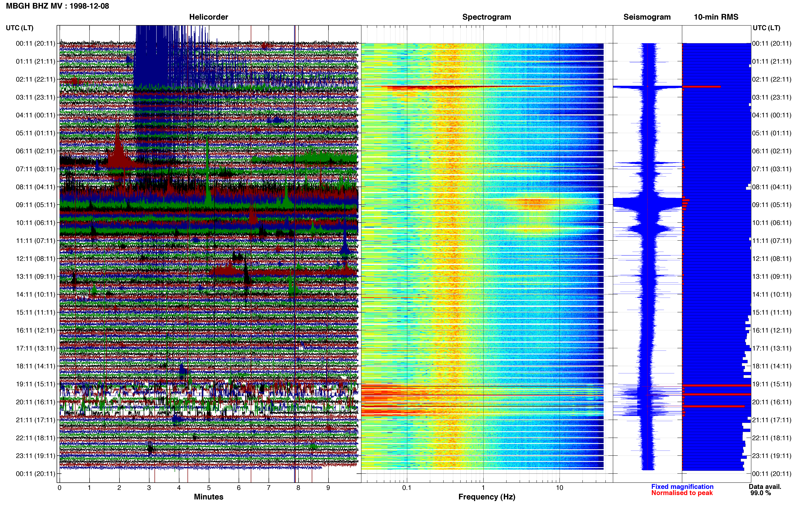This screenshot has height=508, width=812.
Task: Click the right "UTC (LT)" axis header
Action: click(766, 28)
